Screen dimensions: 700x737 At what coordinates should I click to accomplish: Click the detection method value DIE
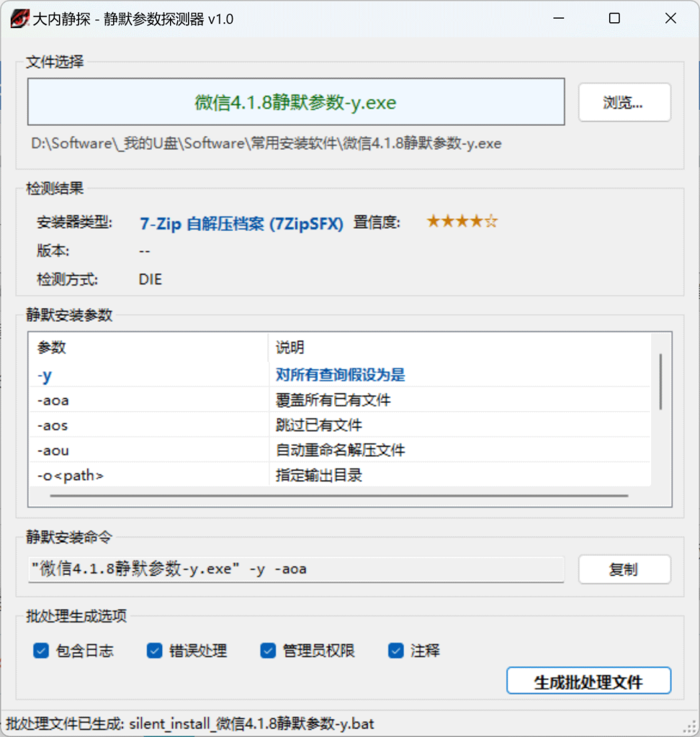coord(150,279)
